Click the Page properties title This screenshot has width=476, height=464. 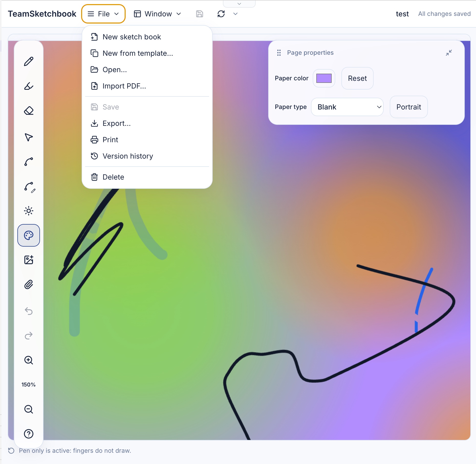pos(310,53)
